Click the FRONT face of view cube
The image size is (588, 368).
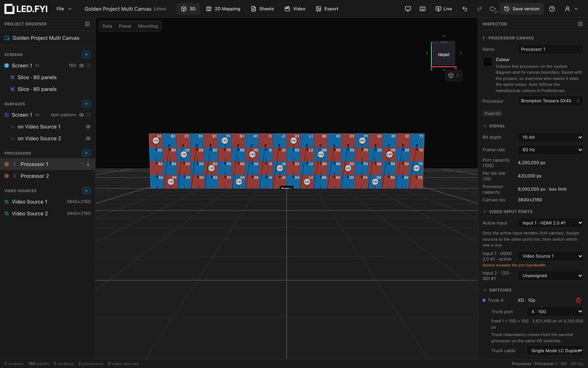pyautogui.click(x=444, y=55)
